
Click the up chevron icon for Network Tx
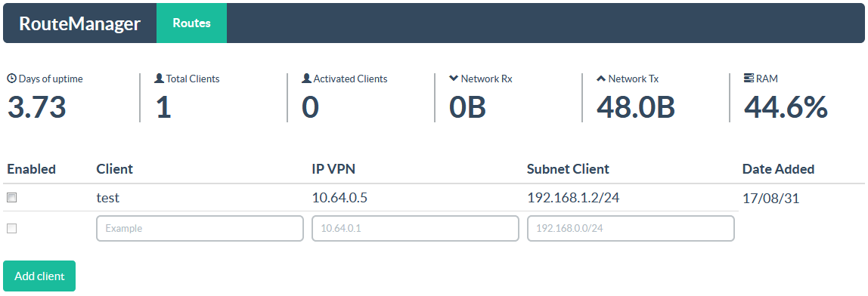point(602,79)
